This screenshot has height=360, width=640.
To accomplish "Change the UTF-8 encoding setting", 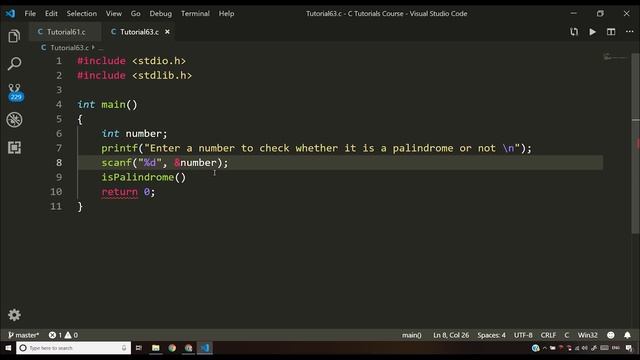I will tap(523, 335).
